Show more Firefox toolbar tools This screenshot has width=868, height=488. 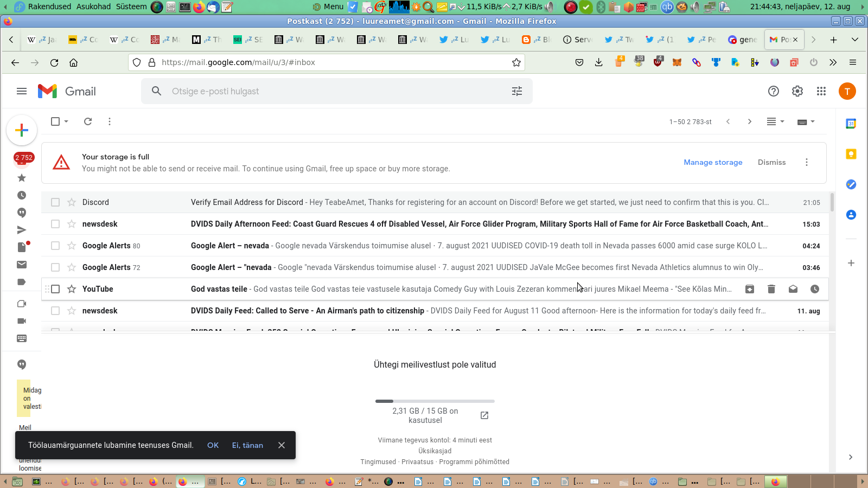point(833,62)
